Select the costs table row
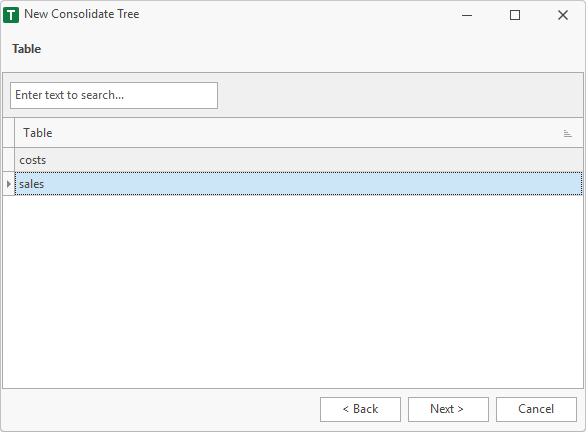Image resolution: width=586 pixels, height=432 pixels. 298,160
